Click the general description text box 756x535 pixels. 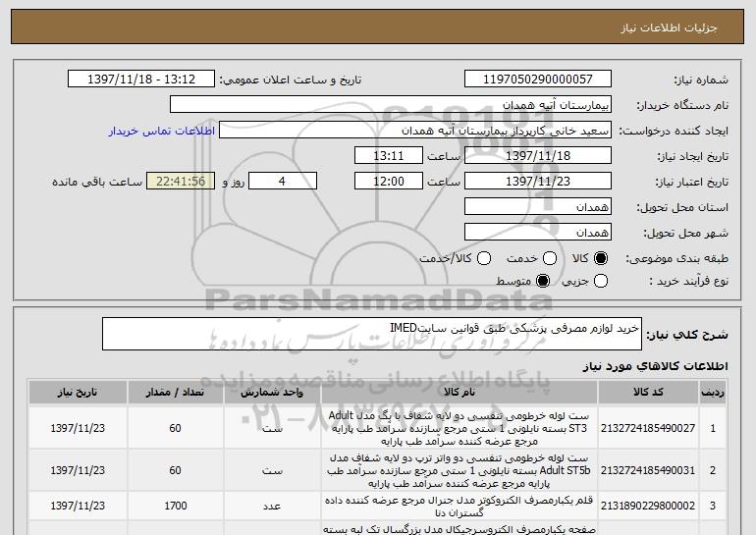[372, 334]
